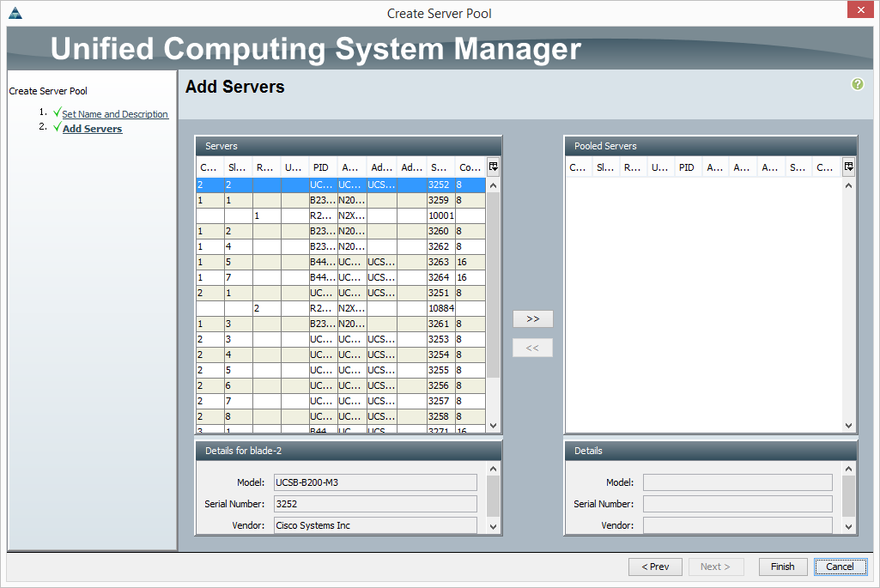
Task: Click the application logo in title bar
Action: pos(15,13)
